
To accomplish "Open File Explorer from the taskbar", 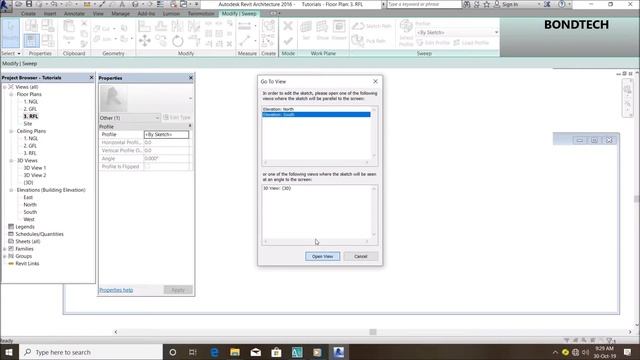I will coord(235,352).
